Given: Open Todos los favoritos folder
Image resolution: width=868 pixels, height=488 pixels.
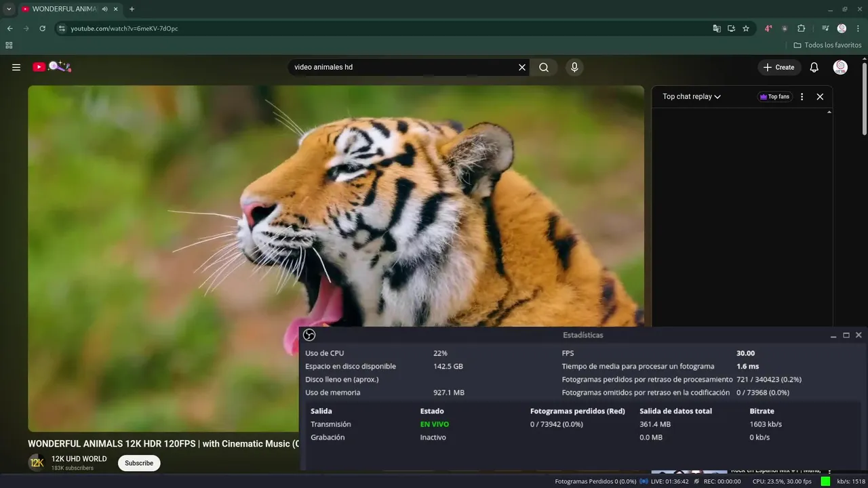Looking at the screenshot, I should (827, 45).
